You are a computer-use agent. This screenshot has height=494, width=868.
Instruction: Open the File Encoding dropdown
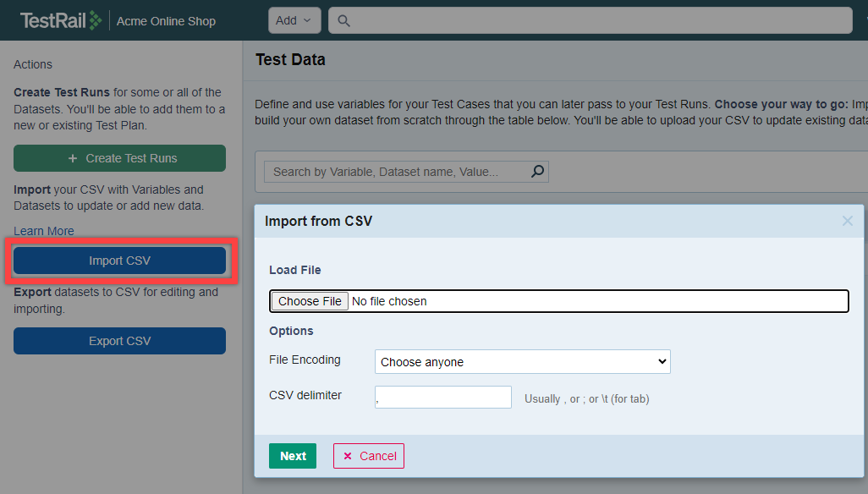(522, 362)
